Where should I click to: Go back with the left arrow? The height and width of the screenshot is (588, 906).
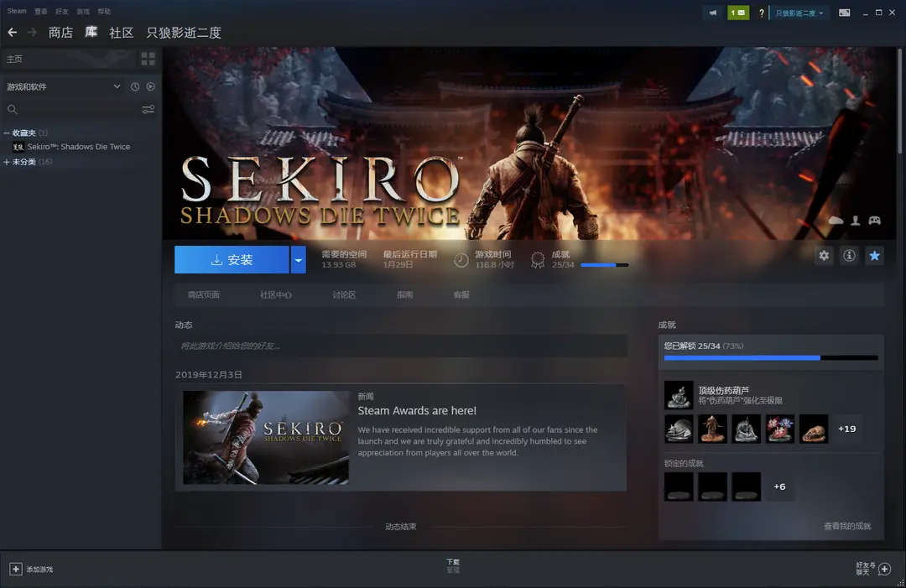coord(12,33)
